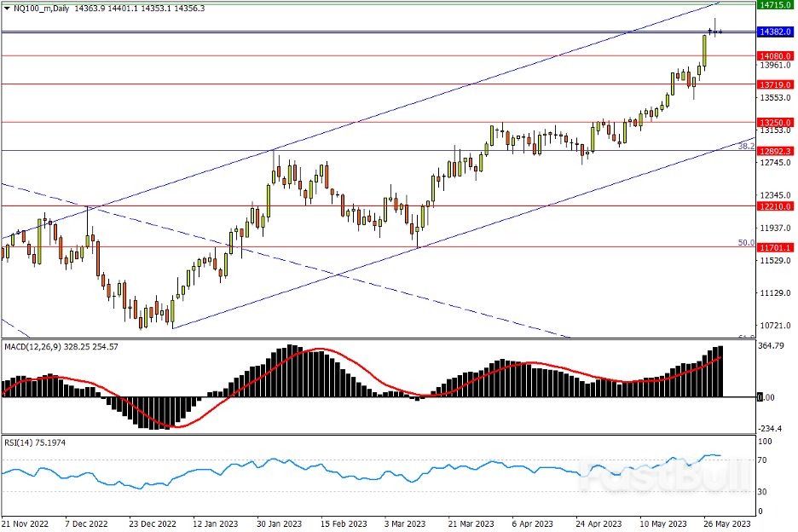Image resolution: width=798 pixels, height=532 pixels.
Task: Select the 13250.0 resistance level label
Action: pyautogui.click(x=775, y=123)
